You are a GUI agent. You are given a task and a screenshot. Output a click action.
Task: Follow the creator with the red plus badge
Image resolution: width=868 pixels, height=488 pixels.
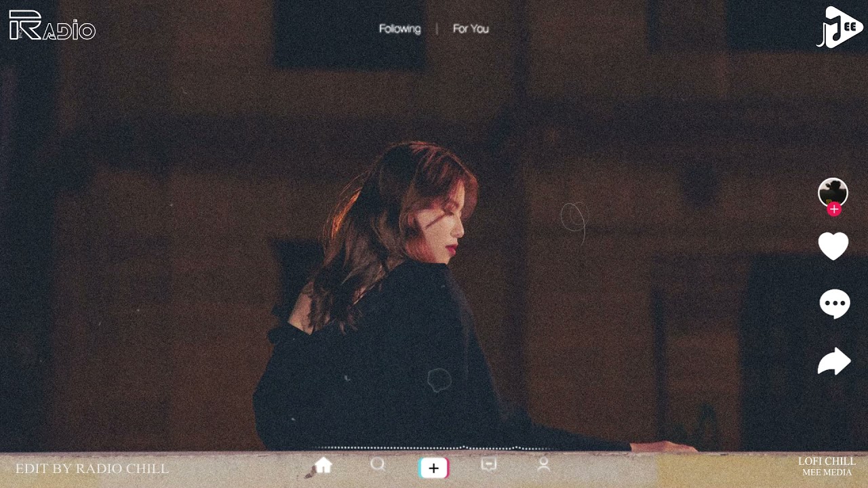(x=834, y=209)
